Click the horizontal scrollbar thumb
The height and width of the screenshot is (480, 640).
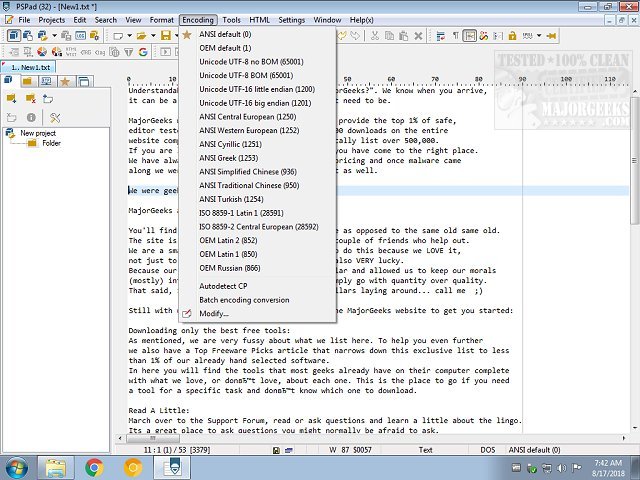[153, 438]
